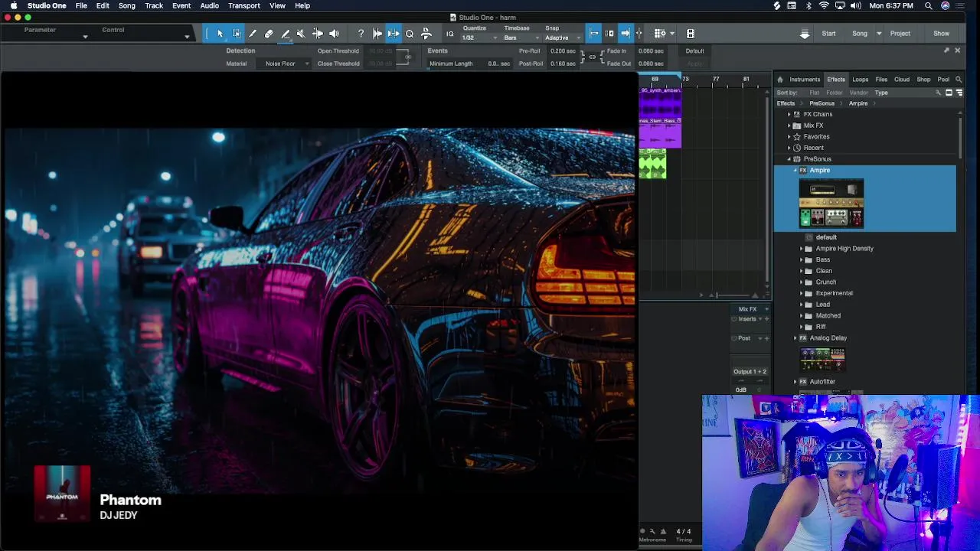This screenshot has width=980, height=551.
Task: Add a Post insert with plus button
Action: coord(767,338)
